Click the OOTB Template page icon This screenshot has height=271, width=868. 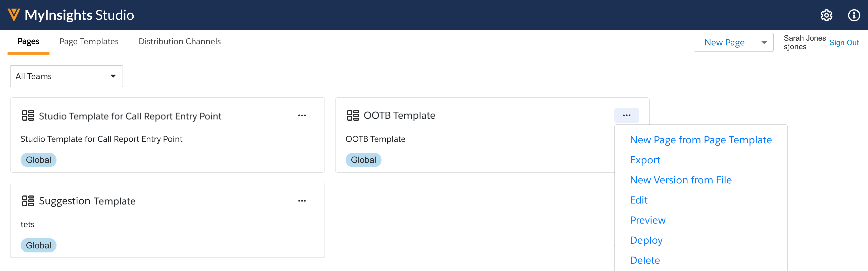pos(353,115)
